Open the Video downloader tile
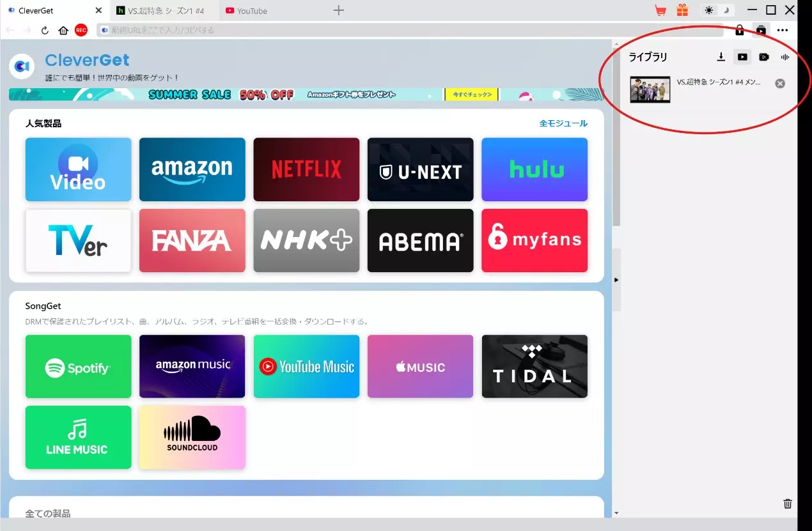 tap(78, 169)
